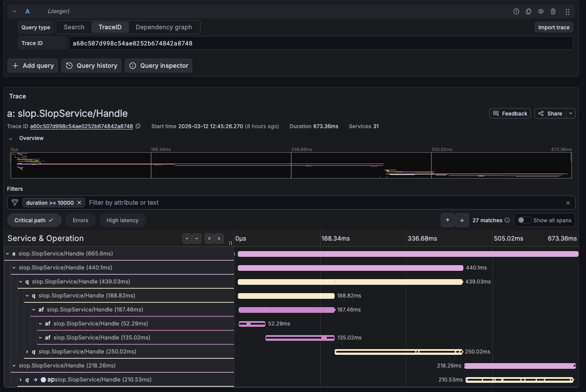Toggle the Critical path filter
The image size is (586, 392).
(33, 220)
